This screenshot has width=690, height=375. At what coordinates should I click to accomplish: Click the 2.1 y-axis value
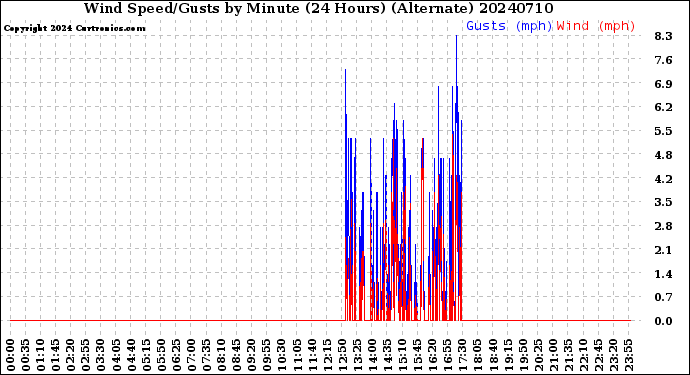(x=664, y=250)
